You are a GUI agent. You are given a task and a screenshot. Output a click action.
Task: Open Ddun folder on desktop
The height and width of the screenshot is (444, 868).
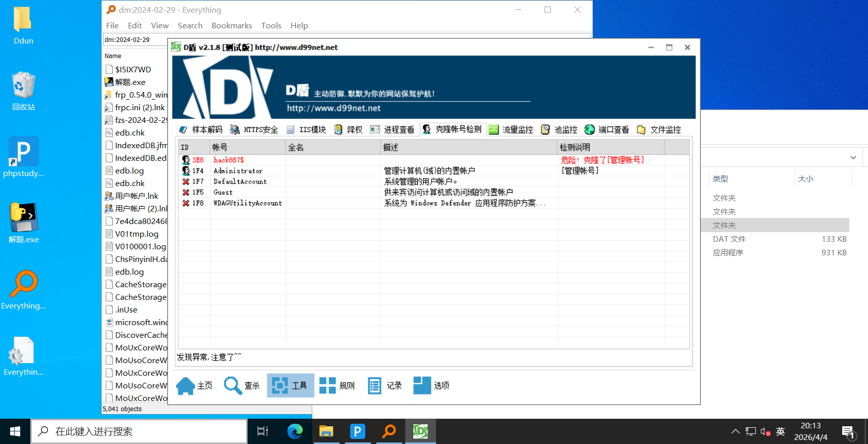tap(23, 25)
